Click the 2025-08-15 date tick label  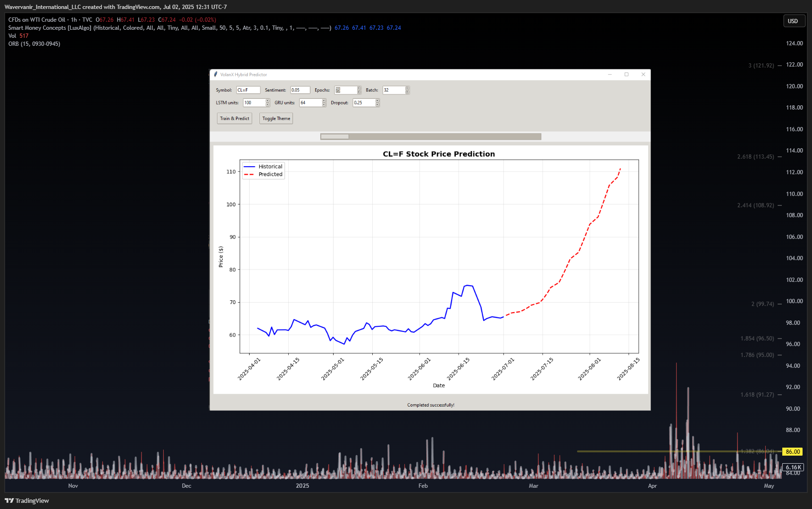[628, 369]
